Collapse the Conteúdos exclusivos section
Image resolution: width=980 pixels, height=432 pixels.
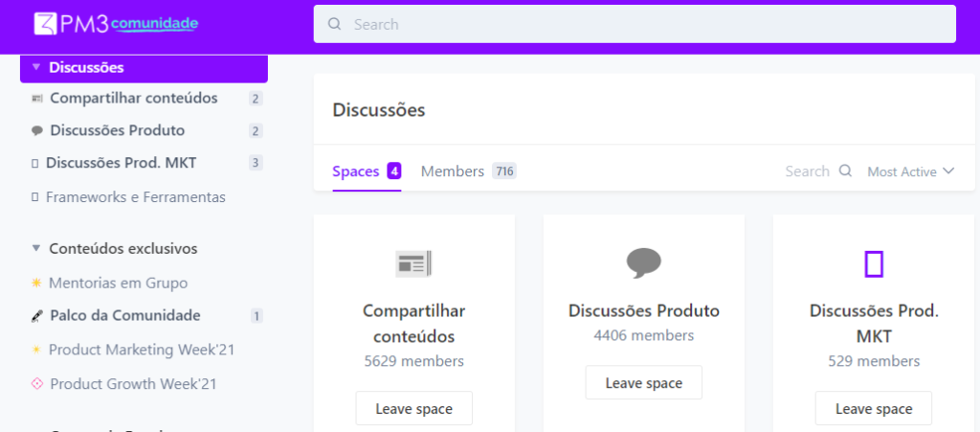pos(35,249)
